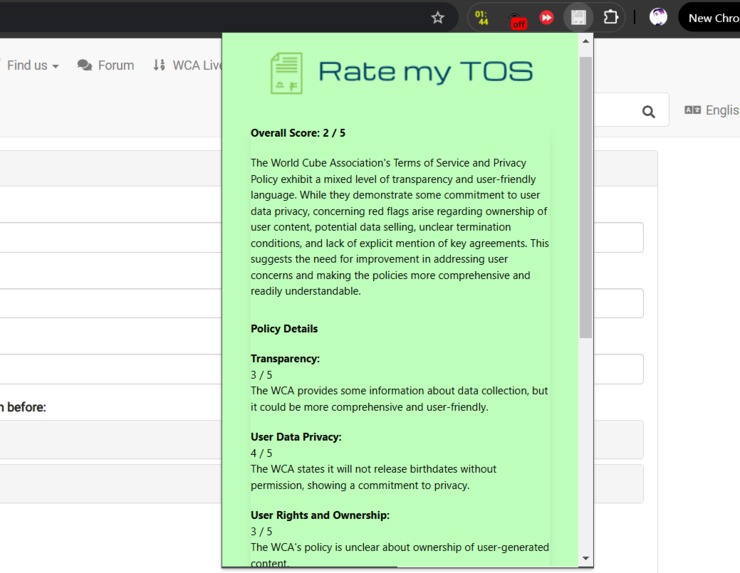The width and height of the screenshot is (740, 573).
Task: Bookmark this page with the star icon
Action: tap(437, 18)
